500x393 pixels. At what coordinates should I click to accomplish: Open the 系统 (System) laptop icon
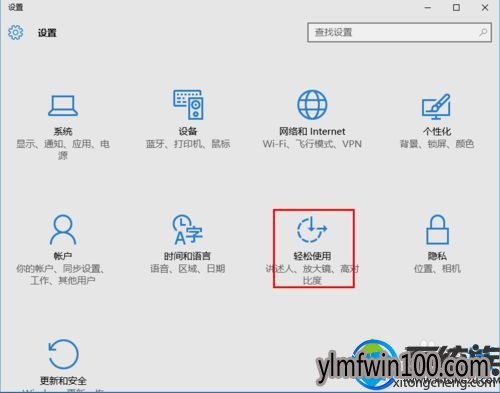point(63,105)
